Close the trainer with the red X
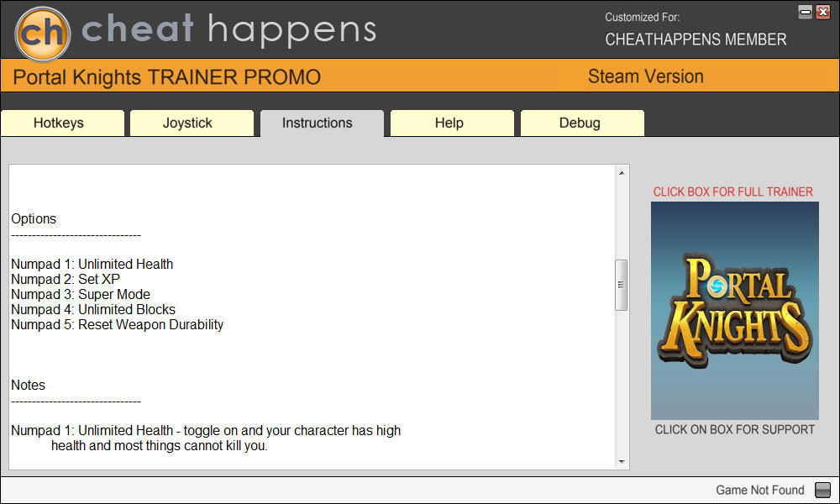 [823, 12]
